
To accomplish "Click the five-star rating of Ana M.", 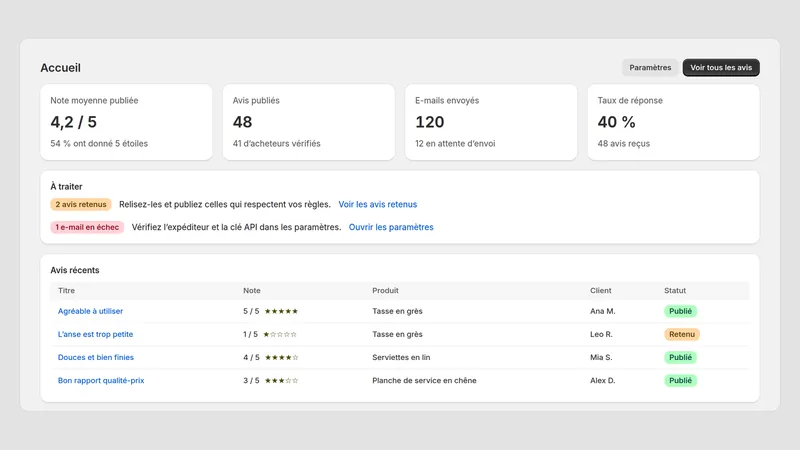I will (x=281, y=311).
